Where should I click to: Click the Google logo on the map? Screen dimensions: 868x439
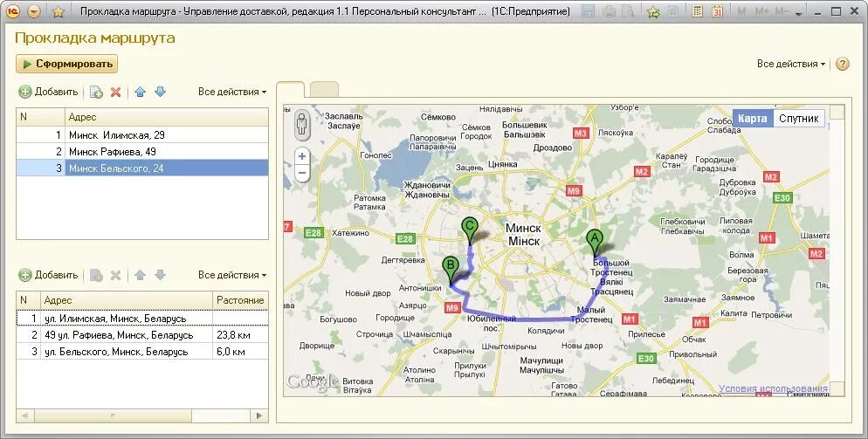[x=313, y=382]
